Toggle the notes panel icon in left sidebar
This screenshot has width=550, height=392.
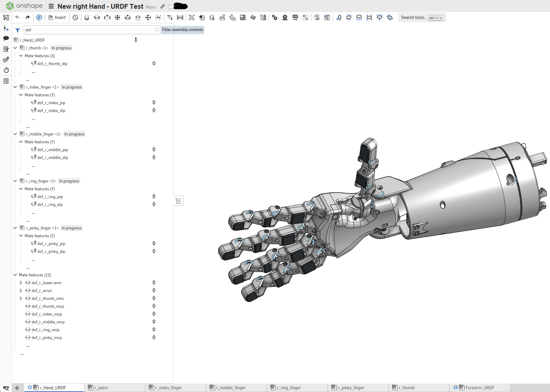pyautogui.click(x=6, y=49)
